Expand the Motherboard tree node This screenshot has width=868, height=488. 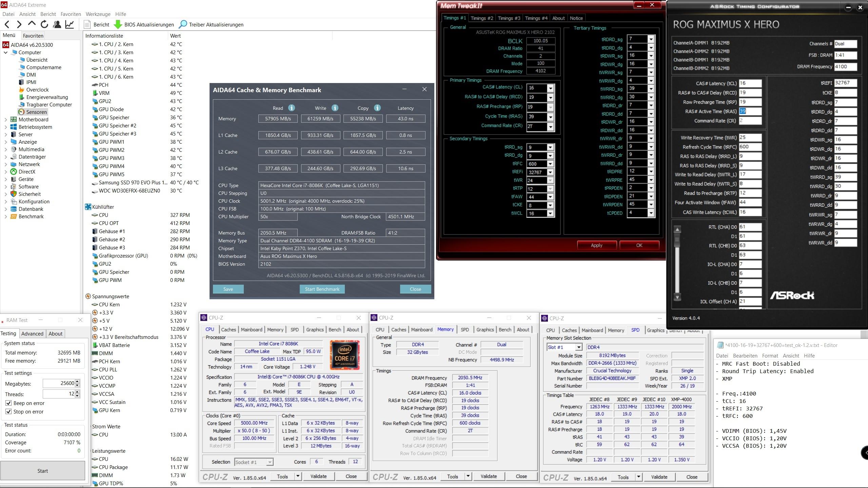pos(5,120)
